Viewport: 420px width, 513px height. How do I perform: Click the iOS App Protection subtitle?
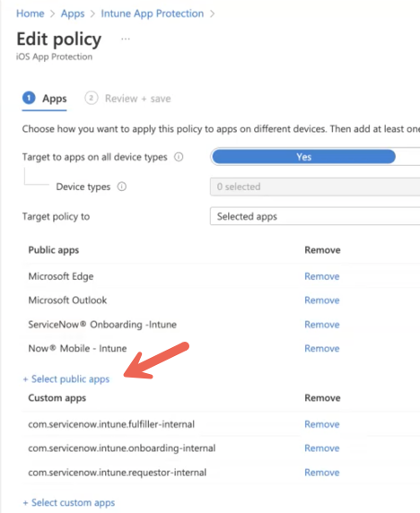tap(55, 57)
